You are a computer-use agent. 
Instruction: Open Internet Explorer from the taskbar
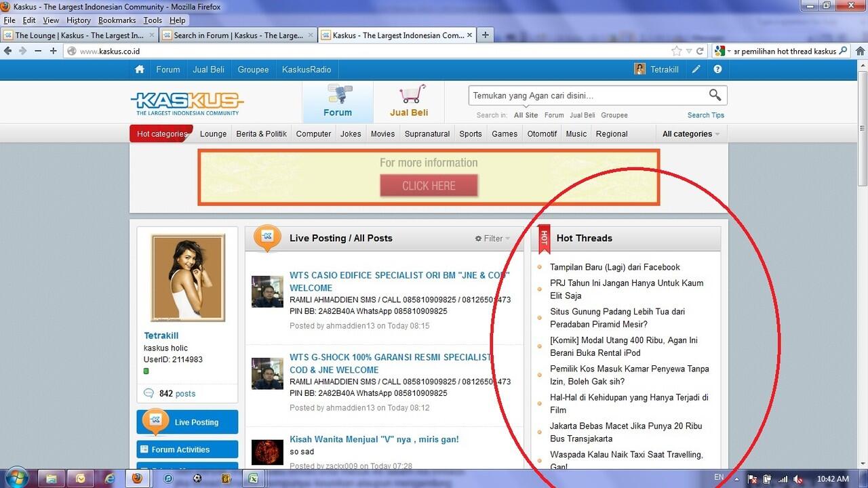(x=110, y=478)
